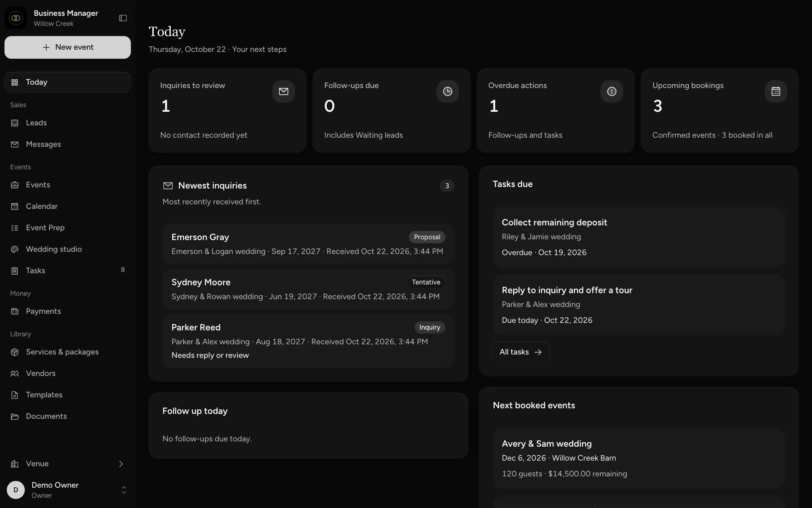Click the Venue building icon
This screenshot has height=508, width=812.
pyautogui.click(x=15, y=464)
